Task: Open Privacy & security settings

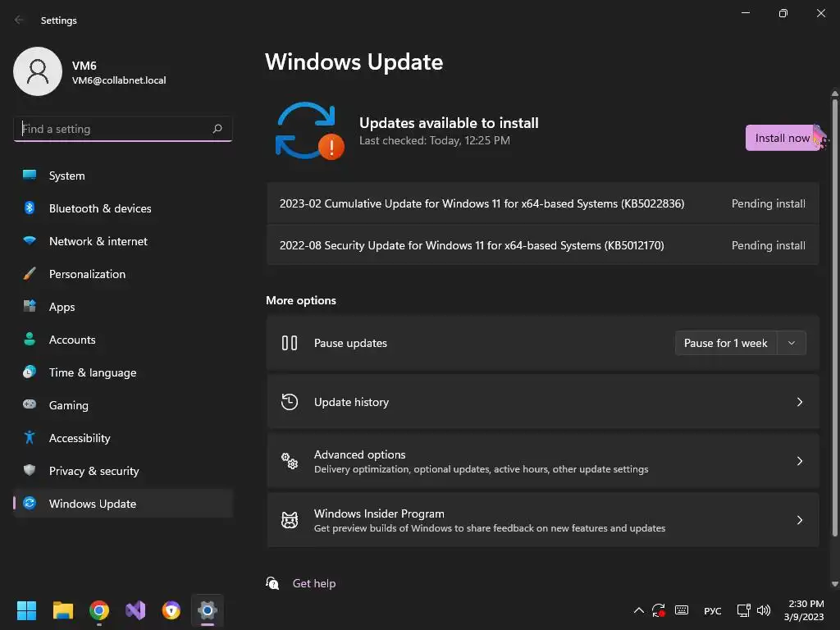Action: coord(123,470)
